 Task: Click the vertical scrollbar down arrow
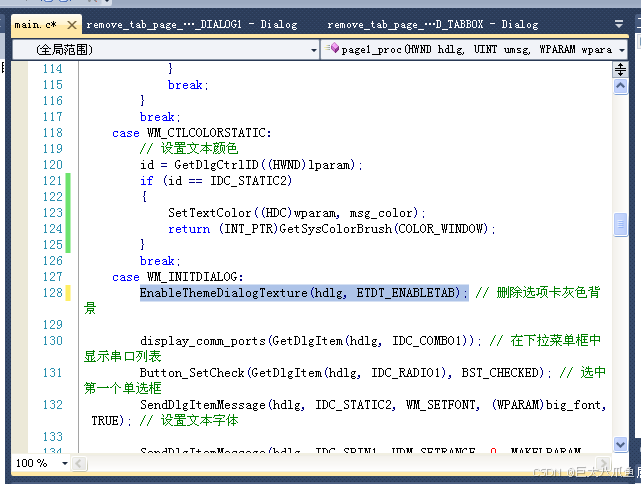pos(621,444)
